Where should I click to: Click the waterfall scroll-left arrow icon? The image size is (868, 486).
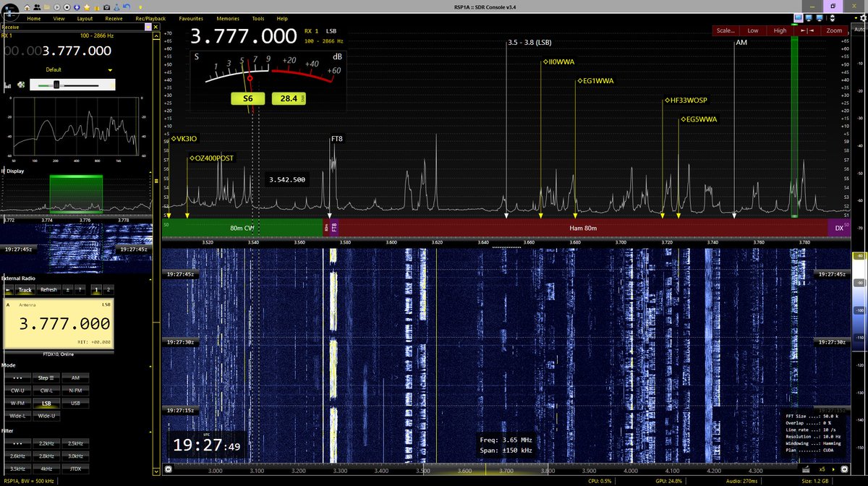click(168, 469)
